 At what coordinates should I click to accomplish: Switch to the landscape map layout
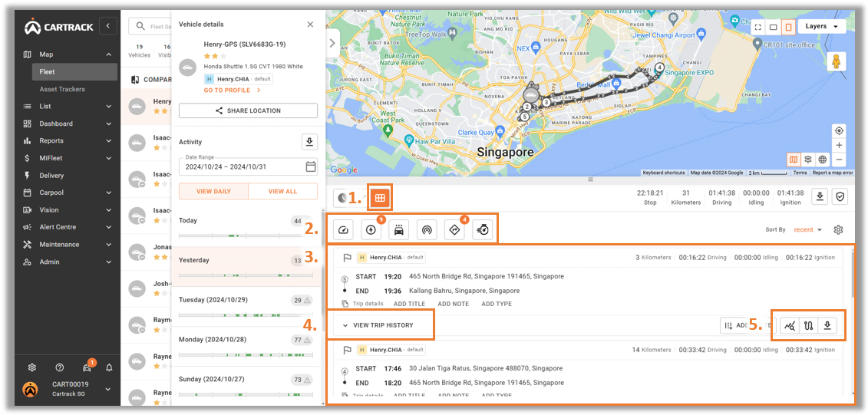774,27
